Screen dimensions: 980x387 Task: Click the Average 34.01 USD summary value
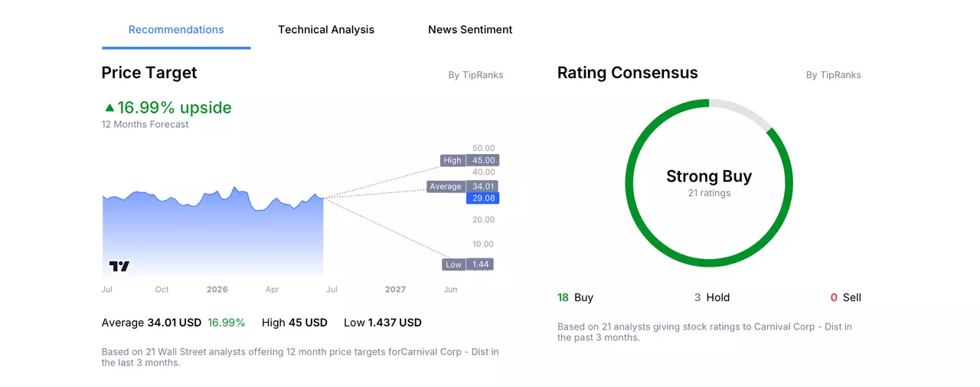click(152, 323)
